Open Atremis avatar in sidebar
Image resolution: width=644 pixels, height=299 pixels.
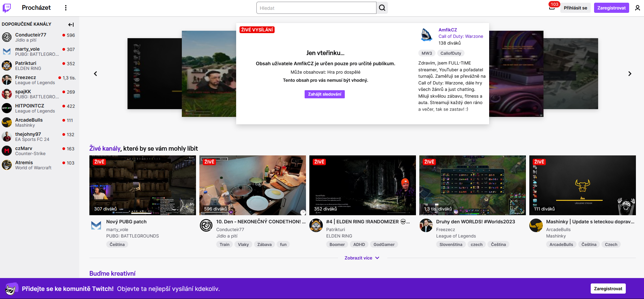pos(7,165)
